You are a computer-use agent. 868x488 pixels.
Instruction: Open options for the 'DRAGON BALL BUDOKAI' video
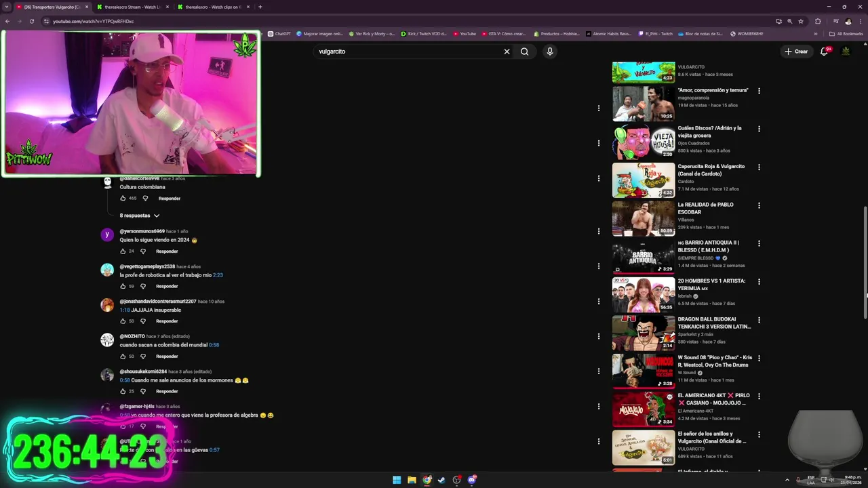pos(759,320)
